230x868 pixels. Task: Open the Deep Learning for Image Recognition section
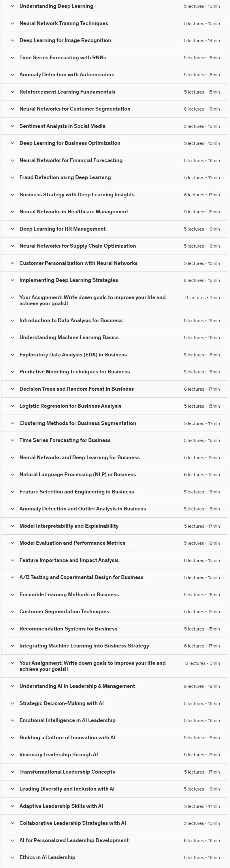[x=115, y=40]
